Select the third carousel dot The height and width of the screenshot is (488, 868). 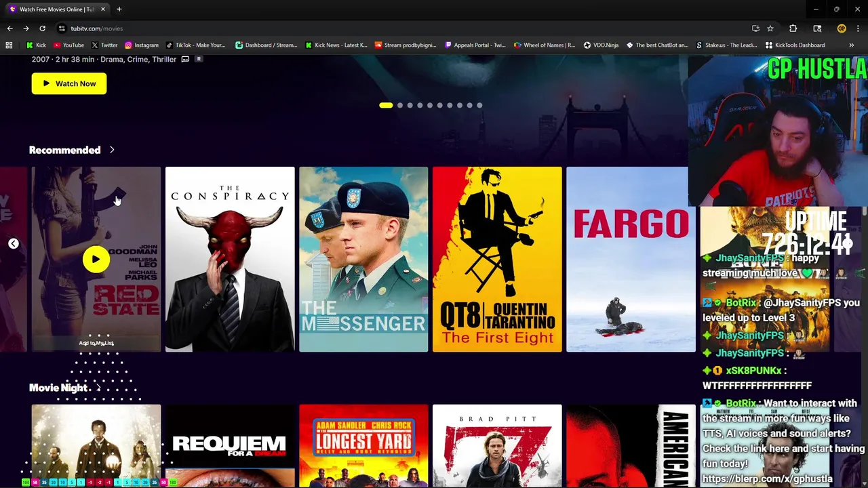[410, 105]
